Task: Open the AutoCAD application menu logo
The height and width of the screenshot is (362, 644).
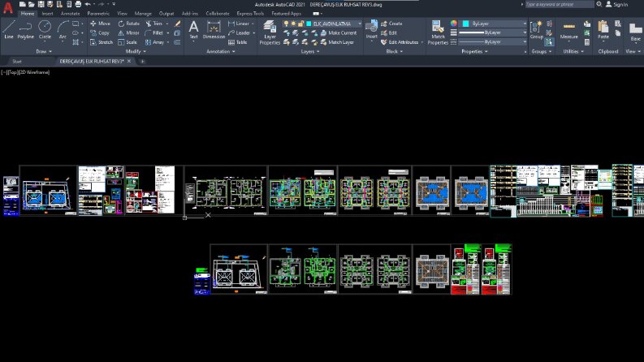Action: coord(8,8)
